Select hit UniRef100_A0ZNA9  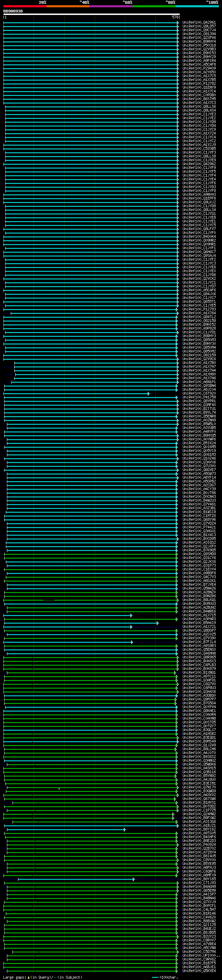click(x=199, y=420)
